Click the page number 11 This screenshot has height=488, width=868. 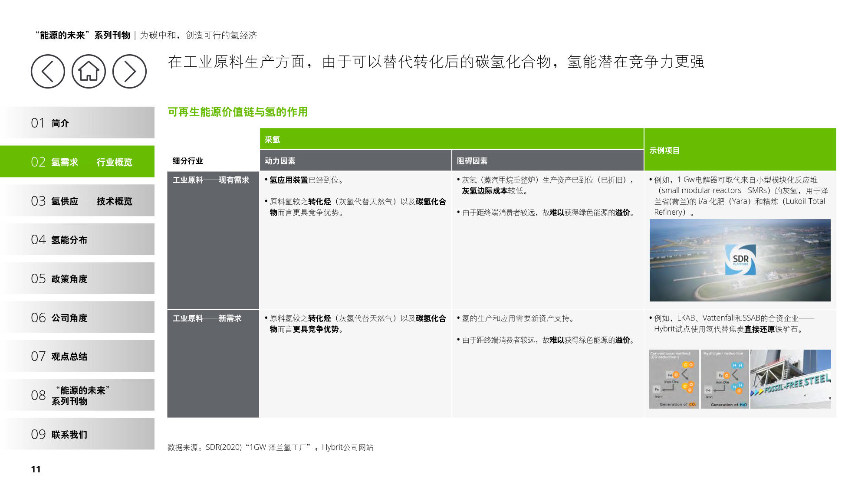click(x=36, y=469)
